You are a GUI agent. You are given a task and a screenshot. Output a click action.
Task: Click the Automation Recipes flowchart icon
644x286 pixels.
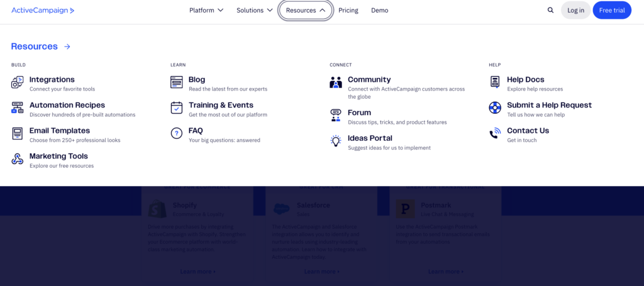tap(17, 107)
